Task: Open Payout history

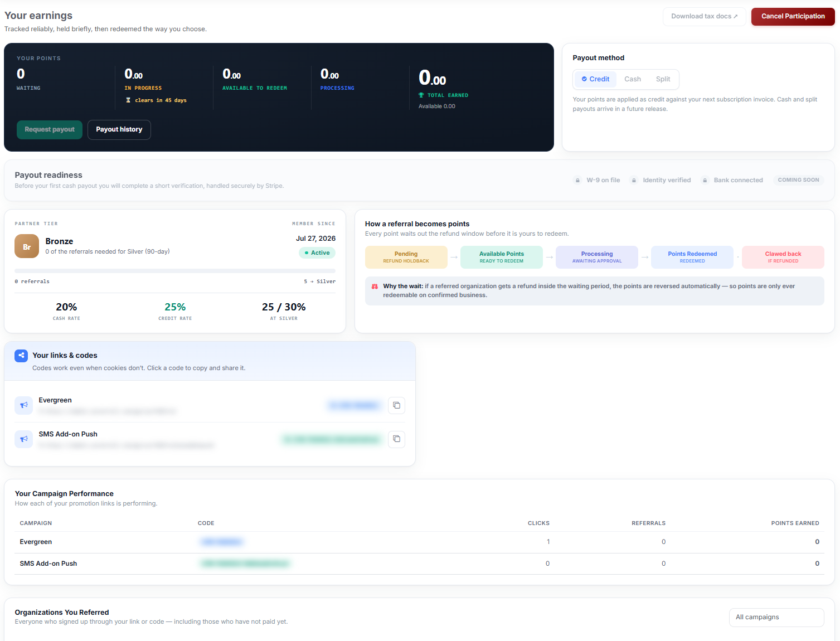Action: tap(119, 129)
